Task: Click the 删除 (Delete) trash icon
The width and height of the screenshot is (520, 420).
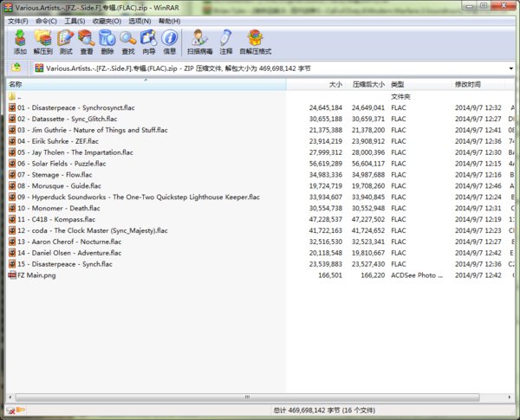Action: pyautogui.click(x=107, y=42)
